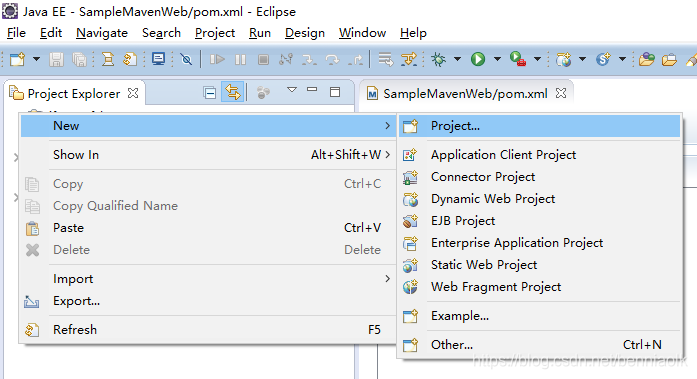Open the File menu
The width and height of the screenshot is (697, 379).
tap(16, 33)
